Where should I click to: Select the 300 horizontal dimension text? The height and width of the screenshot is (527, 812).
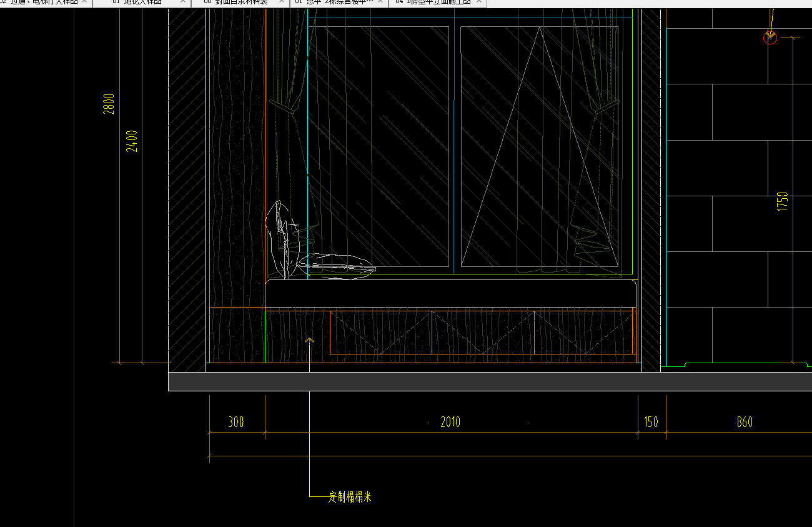coord(236,422)
